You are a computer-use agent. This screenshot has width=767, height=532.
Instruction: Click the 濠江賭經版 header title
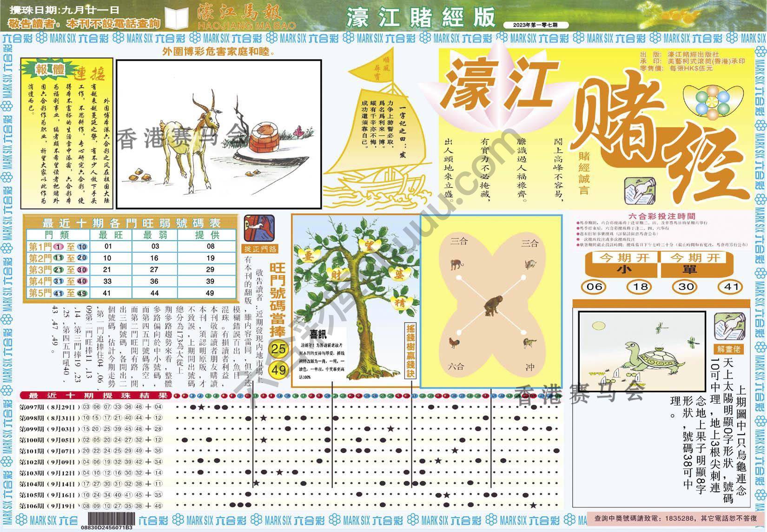pyautogui.click(x=421, y=19)
